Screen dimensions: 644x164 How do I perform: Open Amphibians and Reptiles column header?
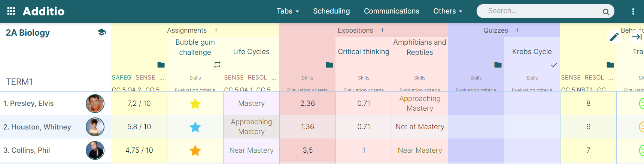420,47
